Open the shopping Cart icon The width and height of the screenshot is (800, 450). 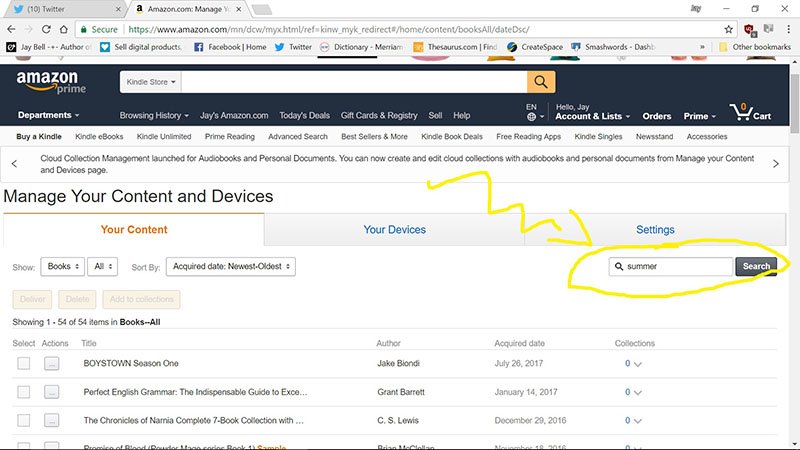(750, 112)
